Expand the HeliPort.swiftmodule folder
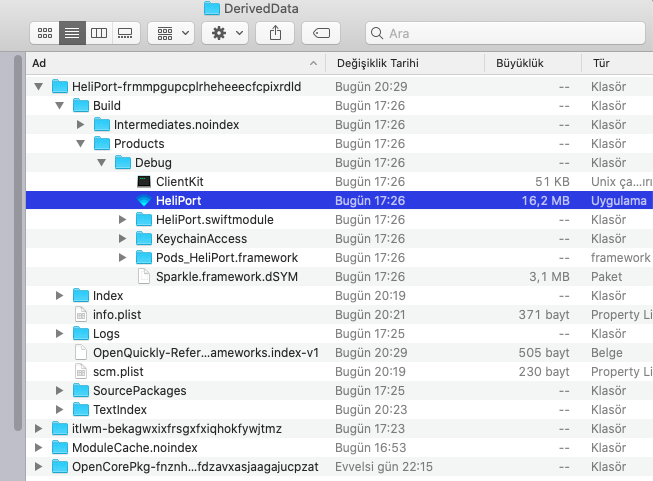The width and height of the screenshot is (653, 481). point(123,220)
